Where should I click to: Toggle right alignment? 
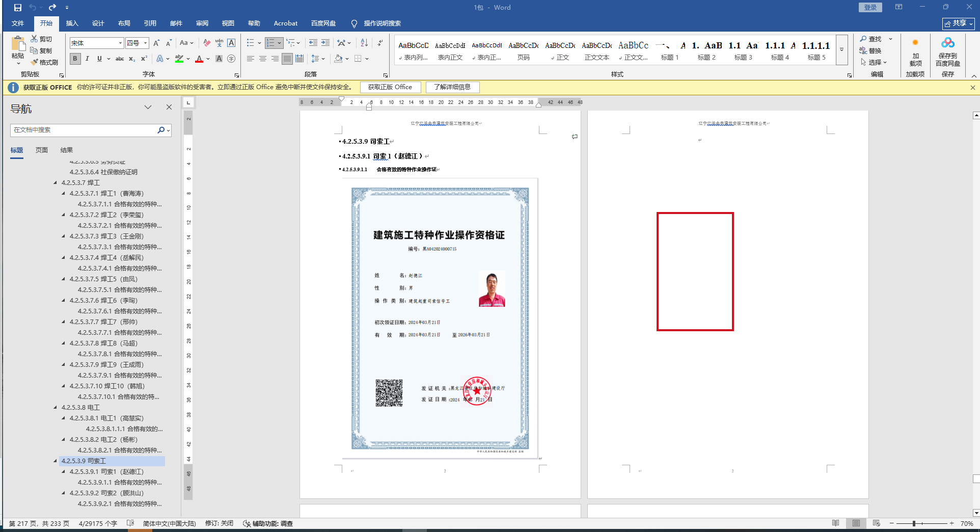pyautogui.click(x=275, y=59)
